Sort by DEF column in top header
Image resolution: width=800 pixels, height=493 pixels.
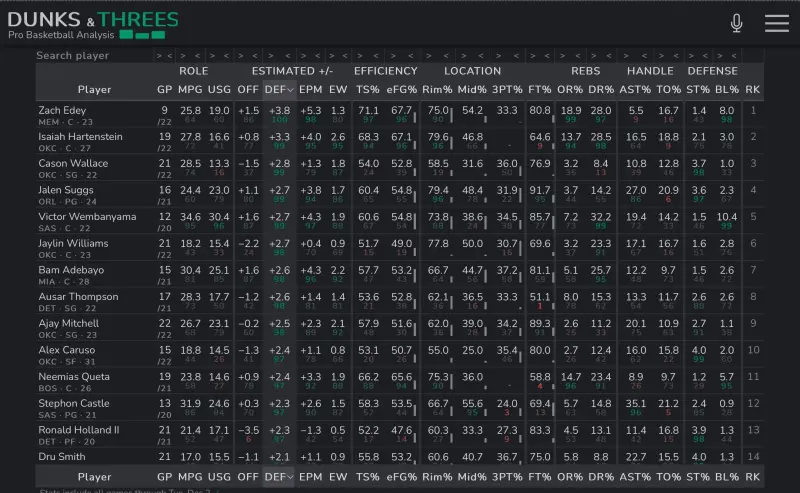(x=279, y=89)
